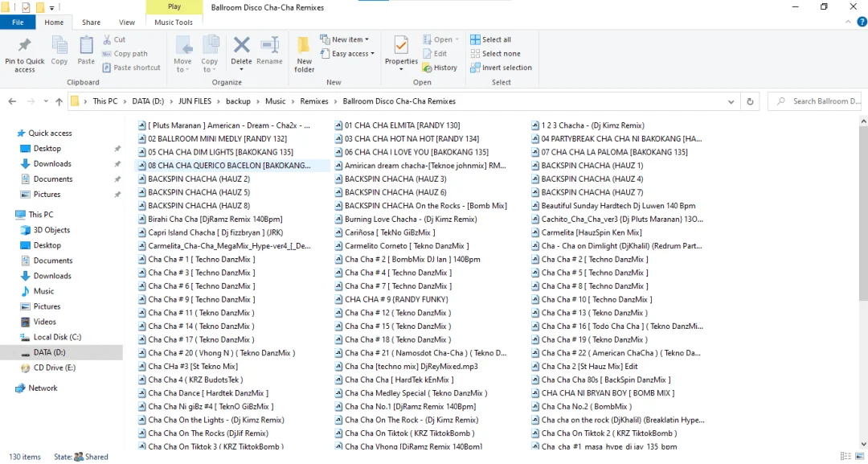Image resolution: width=868 pixels, height=464 pixels.
Task: Click Invert selection
Action: tap(501, 68)
